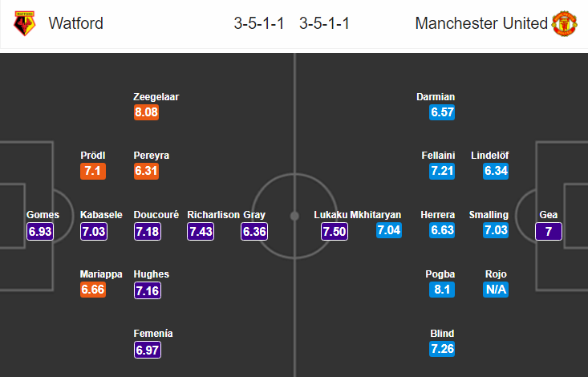This screenshot has height=377, width=588.
Task: Click Blind's 7.26 rating badge
Action: (x=442, y=349)
